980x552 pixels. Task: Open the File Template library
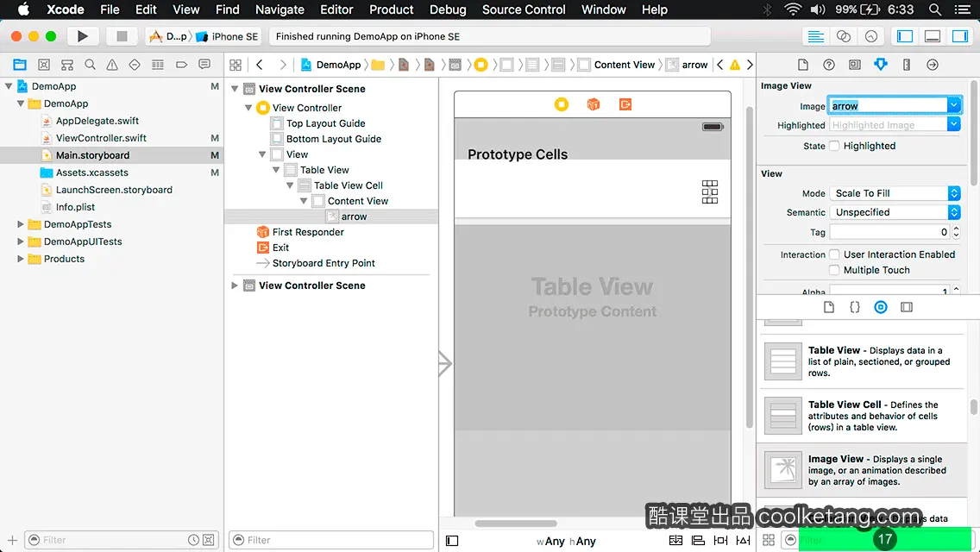(829, 307)
